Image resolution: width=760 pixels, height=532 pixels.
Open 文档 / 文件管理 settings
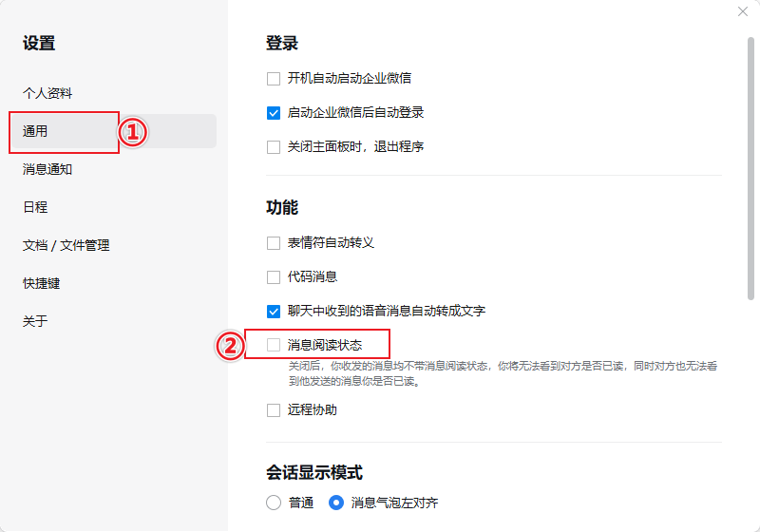click(x=66, y=245)
